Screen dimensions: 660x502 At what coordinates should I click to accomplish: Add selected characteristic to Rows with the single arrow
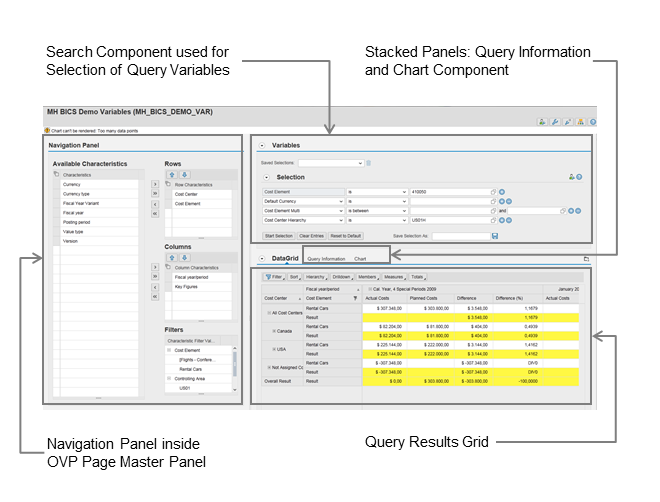point(155,184)
